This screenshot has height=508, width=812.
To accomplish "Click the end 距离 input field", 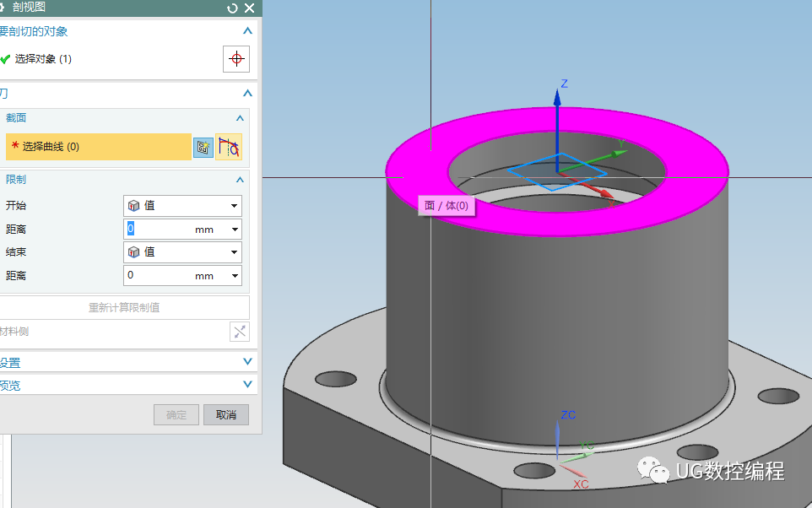I will coord(159,276).
